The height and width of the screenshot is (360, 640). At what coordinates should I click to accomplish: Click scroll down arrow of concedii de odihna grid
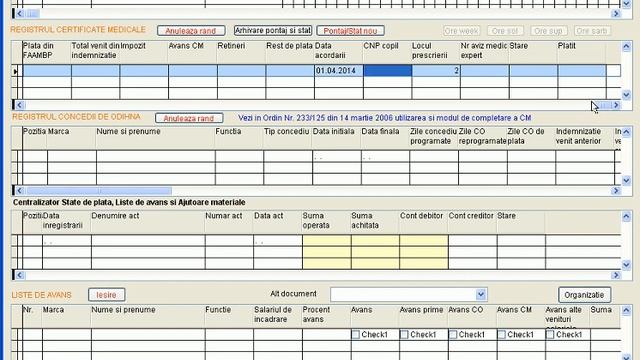click(627, 180)
